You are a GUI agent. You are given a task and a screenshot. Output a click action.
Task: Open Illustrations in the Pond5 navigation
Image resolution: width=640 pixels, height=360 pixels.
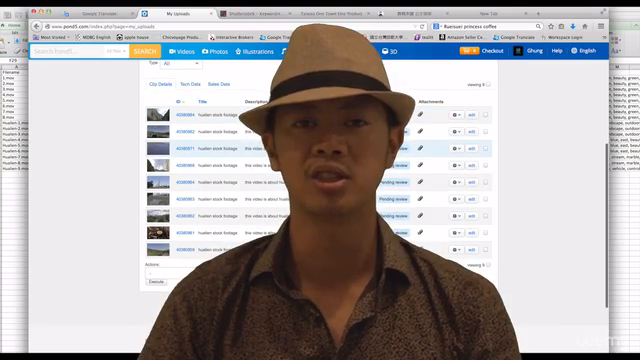click(x=254, y=51)
